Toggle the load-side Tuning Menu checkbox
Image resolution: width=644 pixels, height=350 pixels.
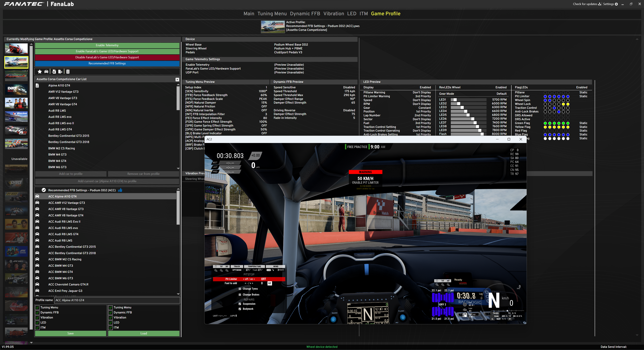110,308
